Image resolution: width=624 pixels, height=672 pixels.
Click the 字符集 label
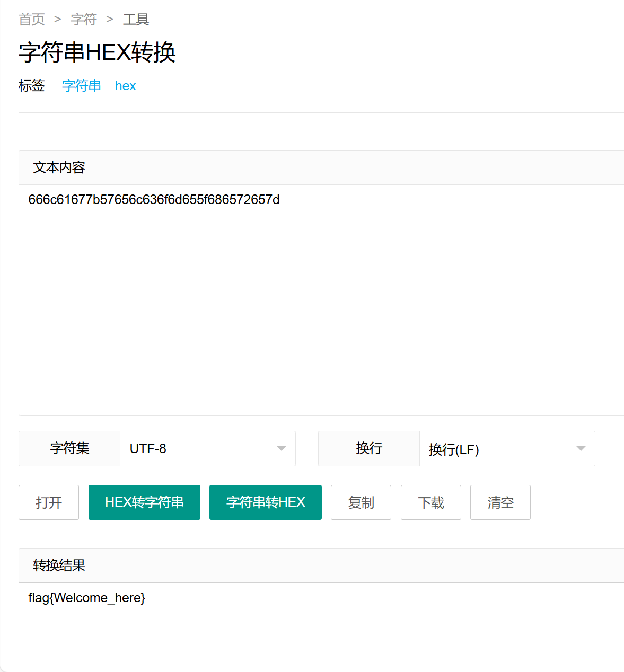pyautogui.click(x=69, y=448)
